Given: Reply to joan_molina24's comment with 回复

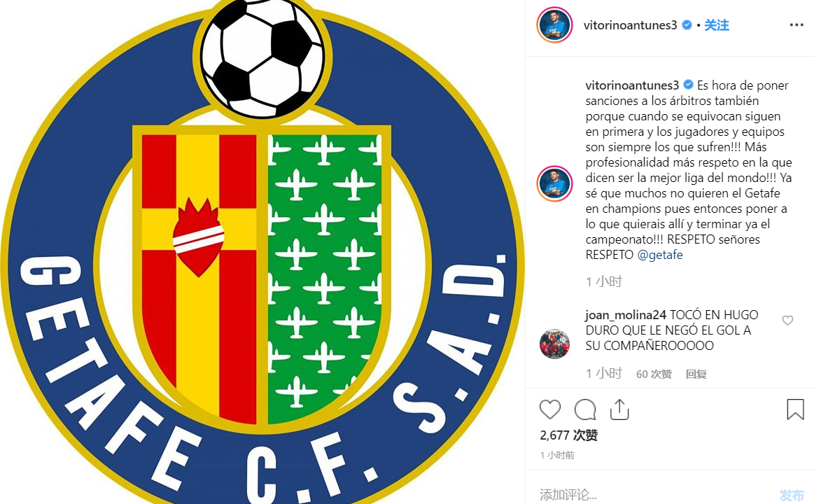Looking at the screenshot, I should (696, 374).
